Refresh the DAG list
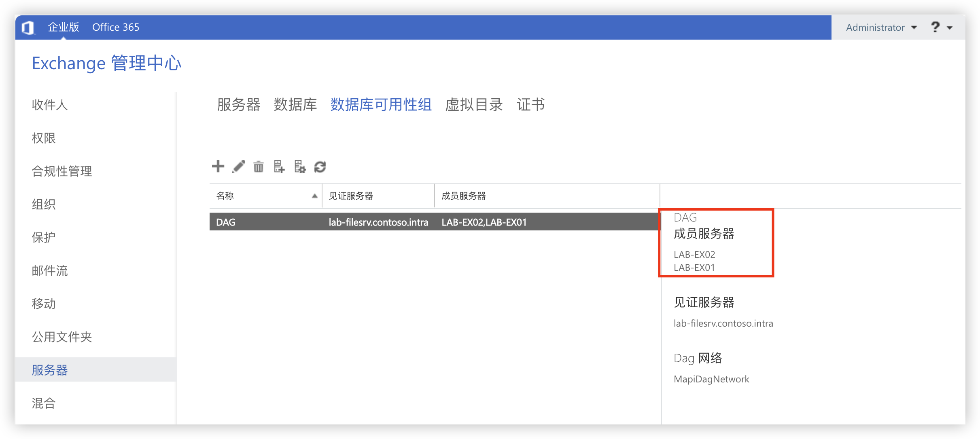Image resolution: width=980 pixels, height=439 pixels. click(320, 167)
